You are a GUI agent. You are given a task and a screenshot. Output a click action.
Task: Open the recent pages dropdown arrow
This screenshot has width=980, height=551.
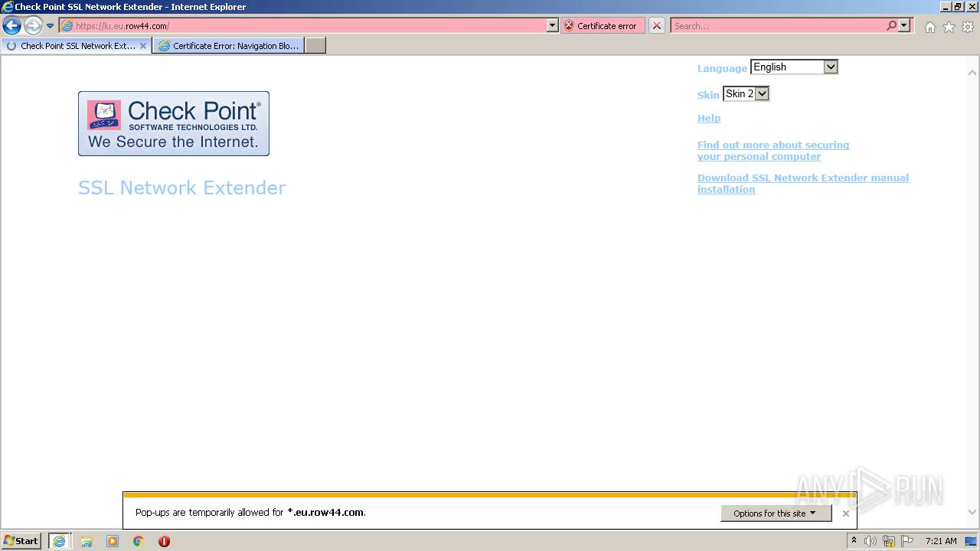pos(51,26)
